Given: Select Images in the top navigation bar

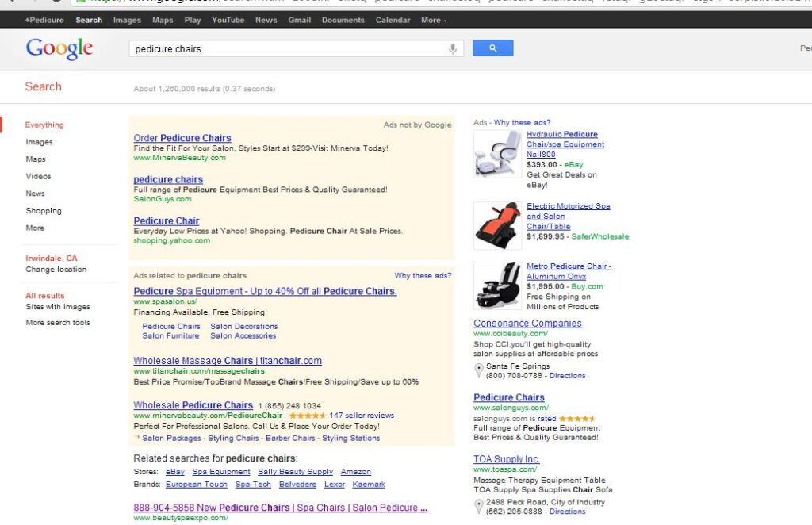Looking at the screenshot, I should coord(127,20).
